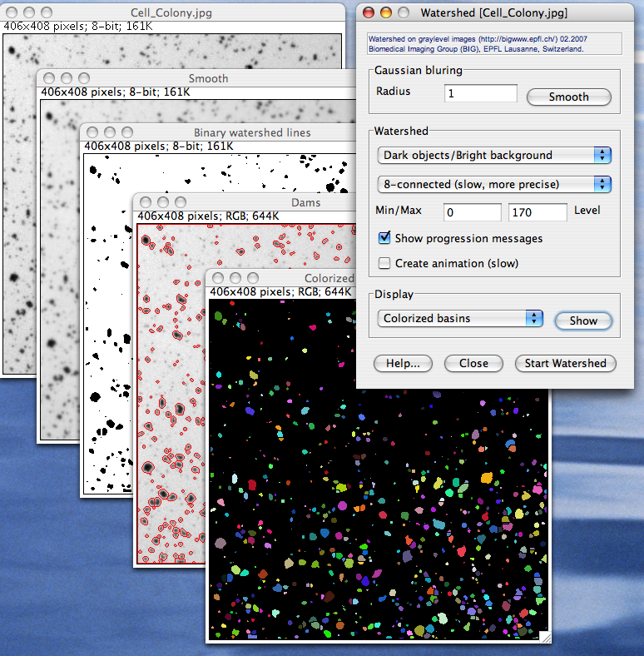
Task: Select the Max level field showing 170
Action: [537, 211]
